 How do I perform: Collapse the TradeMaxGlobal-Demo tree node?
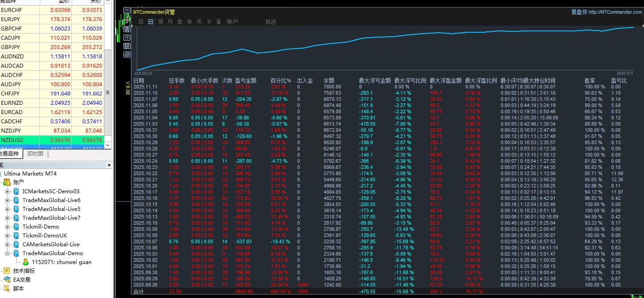click(x=7, y=253)
